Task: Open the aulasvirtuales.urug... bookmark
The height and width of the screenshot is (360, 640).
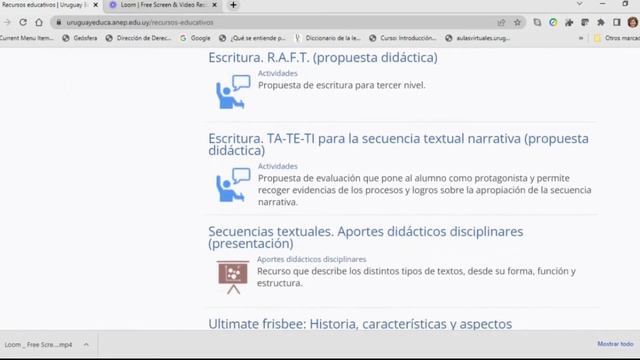Action: click(478, 38)
